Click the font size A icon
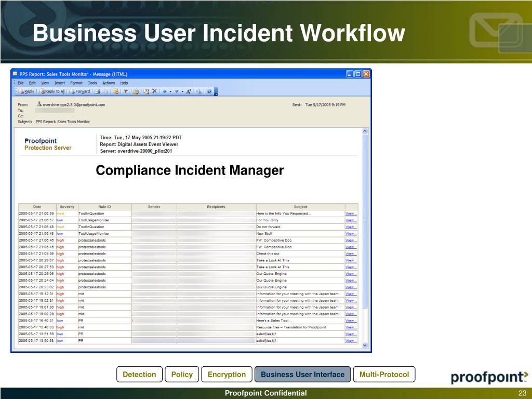The height and width of the screenshot is (399, 532). 189,91
